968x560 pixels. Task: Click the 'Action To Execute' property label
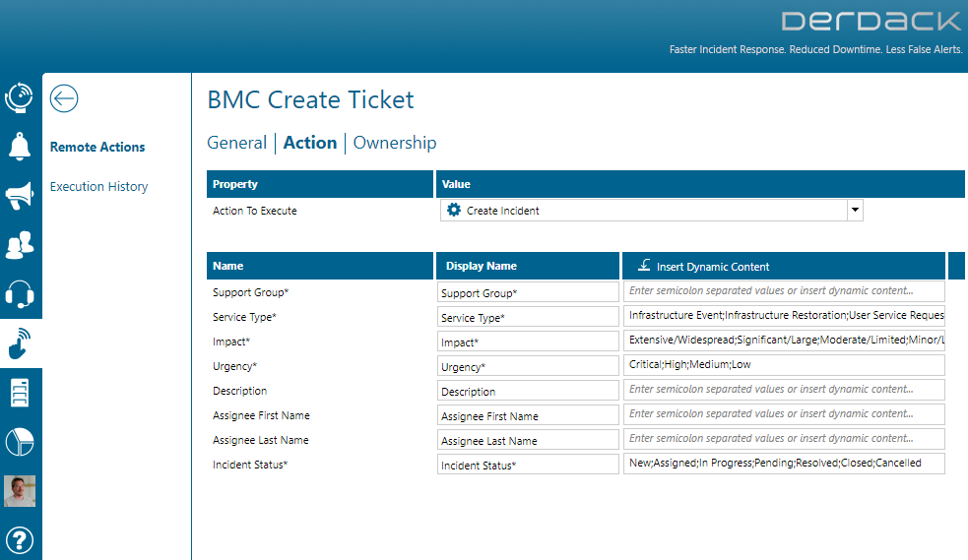(x=254, y=211)
